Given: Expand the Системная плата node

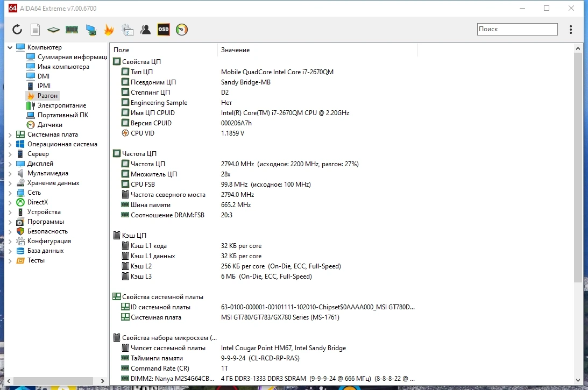Looking at the screenshot, I should pos(10,134).
